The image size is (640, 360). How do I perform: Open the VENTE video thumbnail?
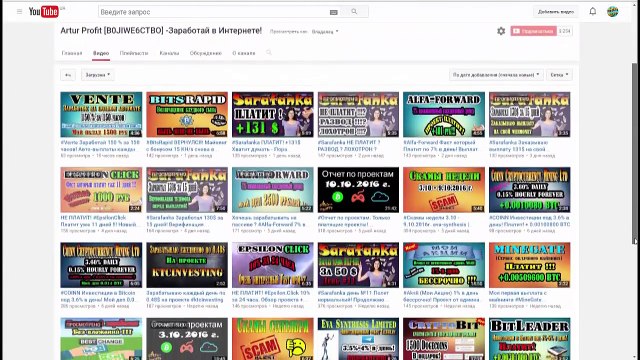(101, 114)
